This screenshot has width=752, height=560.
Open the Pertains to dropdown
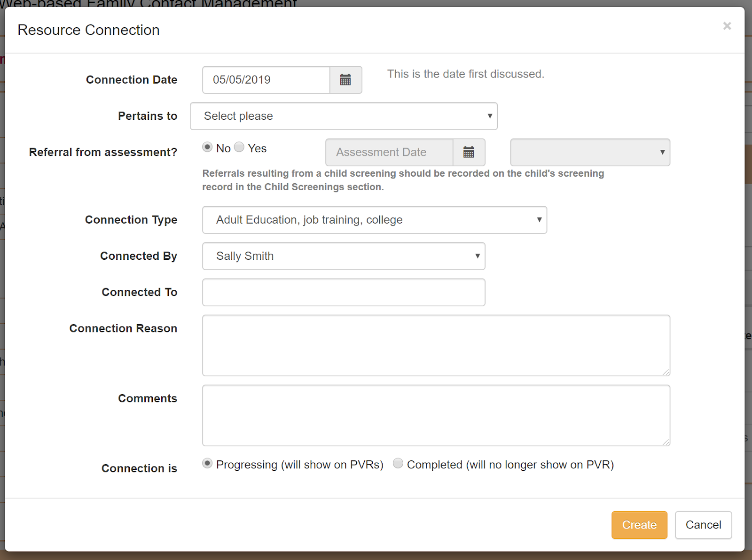[x=344, y=116]
